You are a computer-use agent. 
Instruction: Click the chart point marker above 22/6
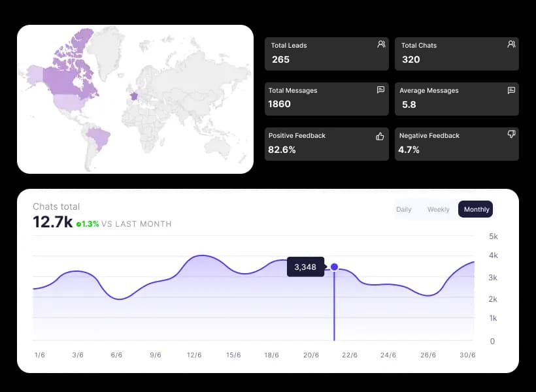334,267
